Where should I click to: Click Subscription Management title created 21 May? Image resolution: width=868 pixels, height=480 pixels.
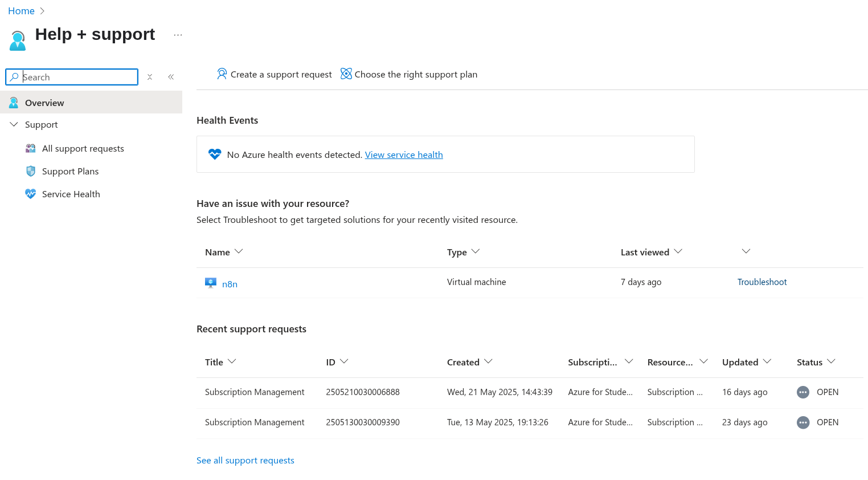click(x=255, y=392)
